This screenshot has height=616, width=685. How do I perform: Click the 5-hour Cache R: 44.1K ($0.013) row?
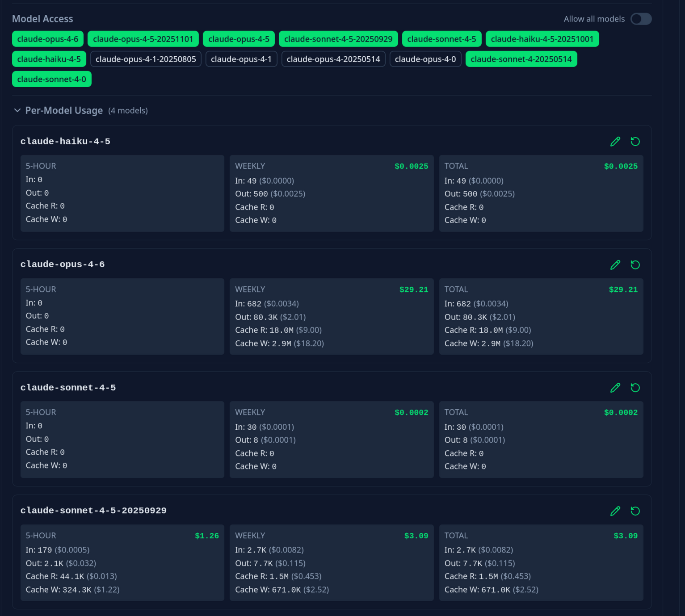click(71, 576)
